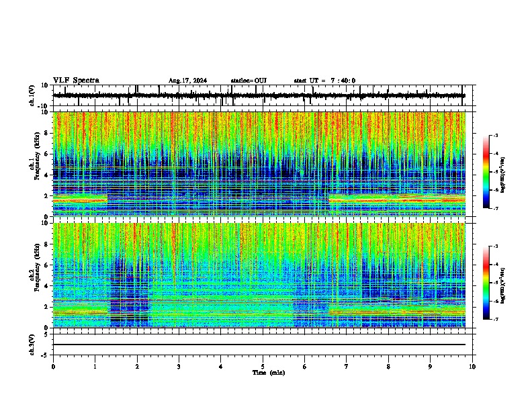
Task: Click ch.1 spectrogram frequency tick label 2
Action: (x=47, y=195)
